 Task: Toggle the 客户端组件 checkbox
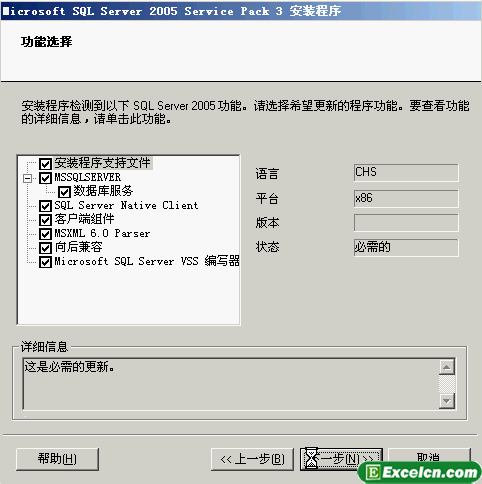[45, 220]
